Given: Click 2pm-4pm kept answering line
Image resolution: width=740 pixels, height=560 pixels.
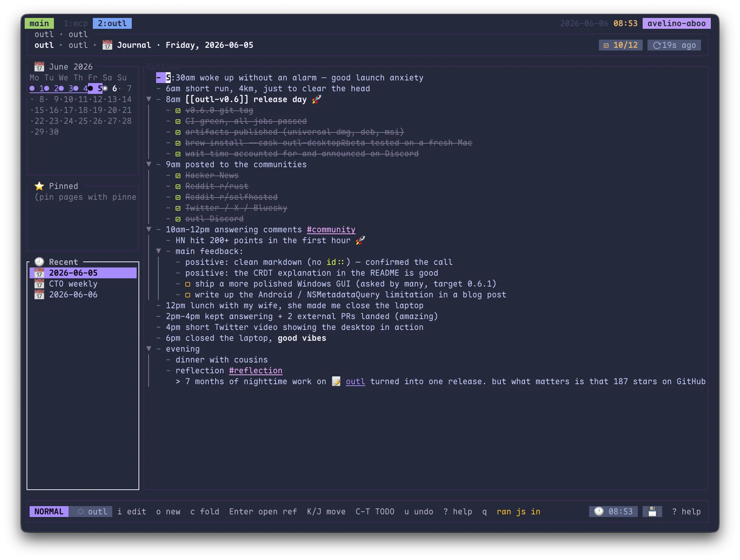Looking at the screenshot, I should coord(302,316).
